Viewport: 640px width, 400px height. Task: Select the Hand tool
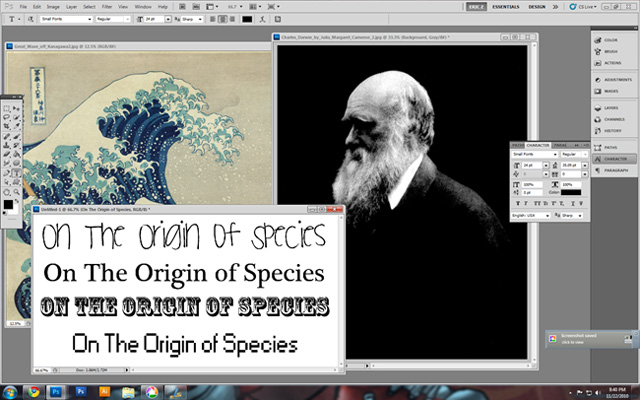click(x=6, y=192)
